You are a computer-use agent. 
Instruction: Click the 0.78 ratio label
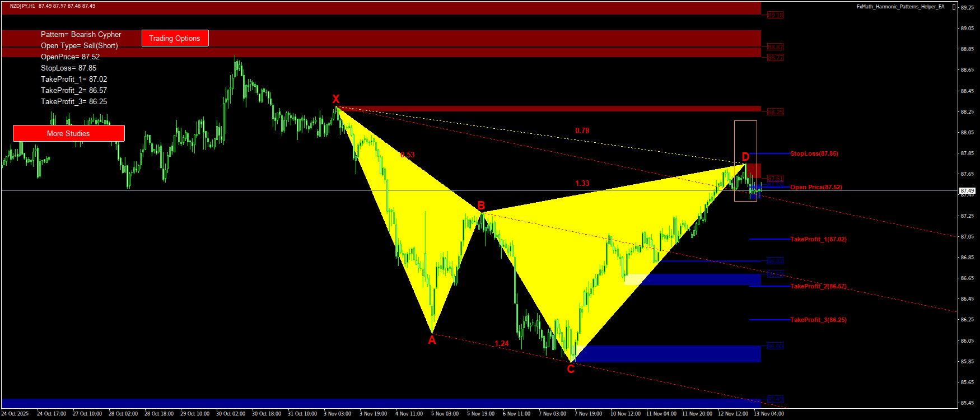582,130
